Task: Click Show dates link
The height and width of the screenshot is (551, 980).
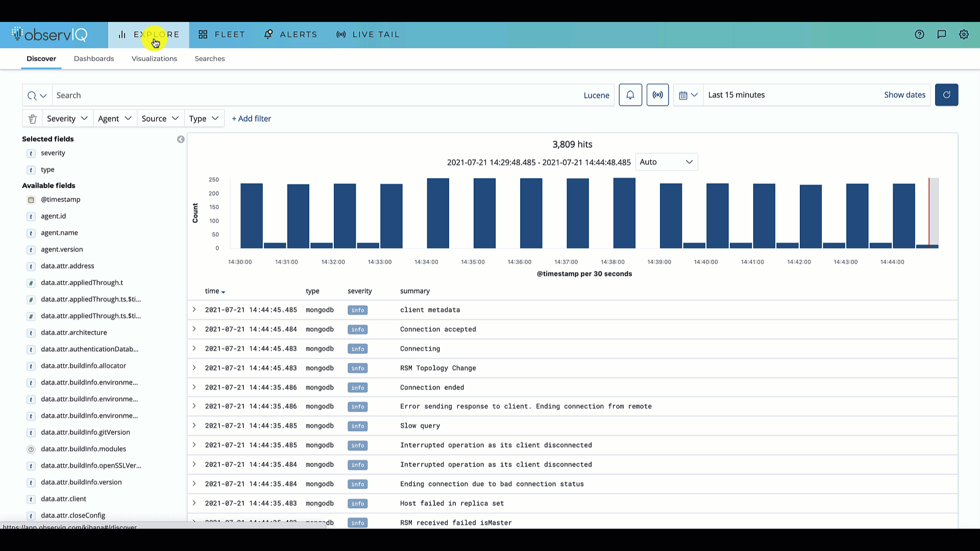Action: (x=904, y=95)
